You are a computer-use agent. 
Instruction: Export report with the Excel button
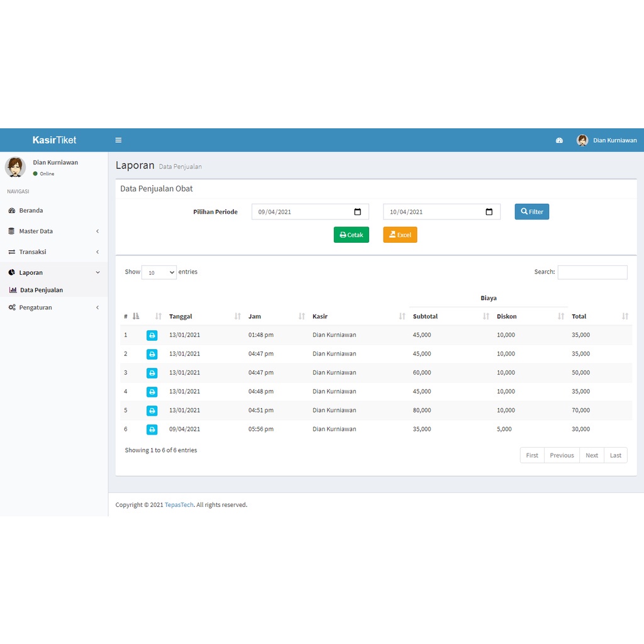[400, 235]
